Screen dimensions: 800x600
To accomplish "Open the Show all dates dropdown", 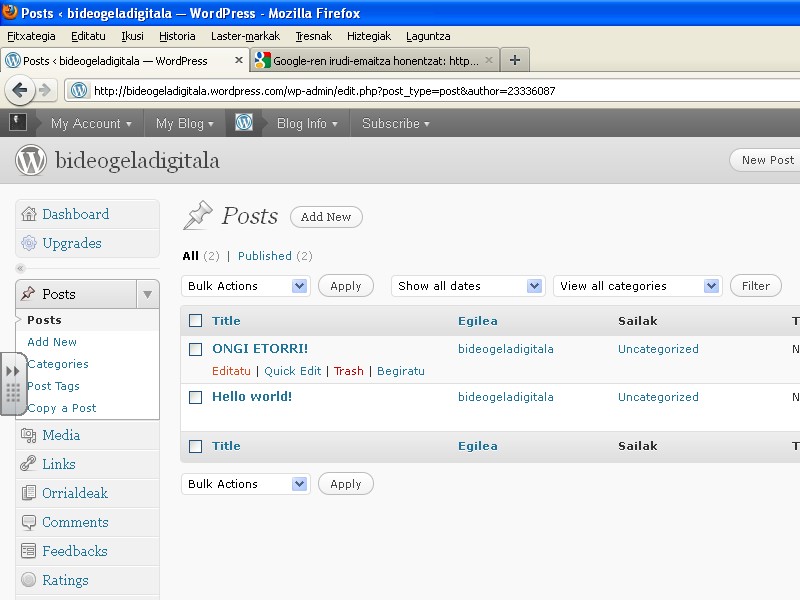I will 467,286.
